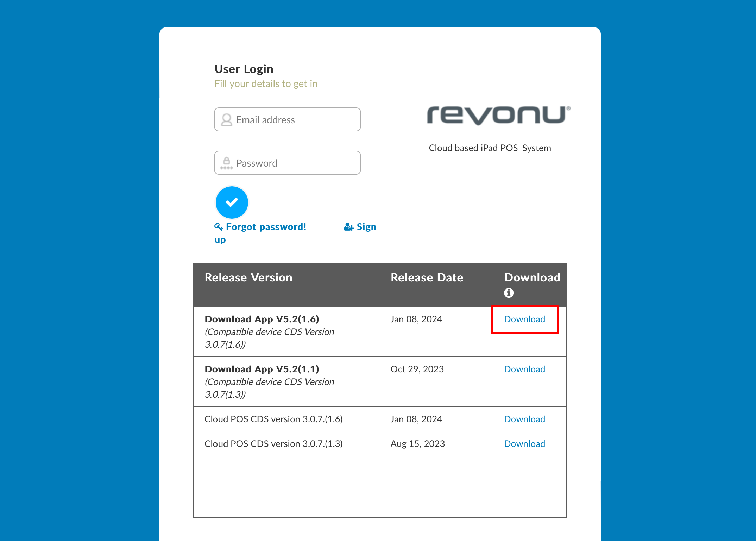
Task: Click 'Cloud POS CDS version 3.0.7.(1.3)' text
Action: (x=273, y=444)
